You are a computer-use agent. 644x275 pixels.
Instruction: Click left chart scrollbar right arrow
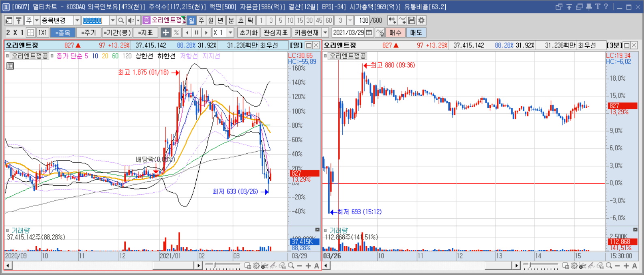pyautogui.click(x=198, y=266)
